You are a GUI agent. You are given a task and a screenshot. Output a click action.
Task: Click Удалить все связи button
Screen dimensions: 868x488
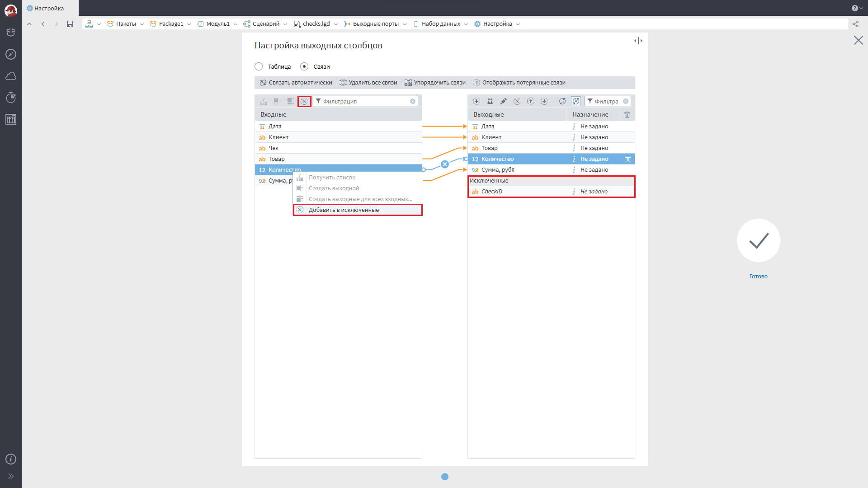(x=368, y=83)
